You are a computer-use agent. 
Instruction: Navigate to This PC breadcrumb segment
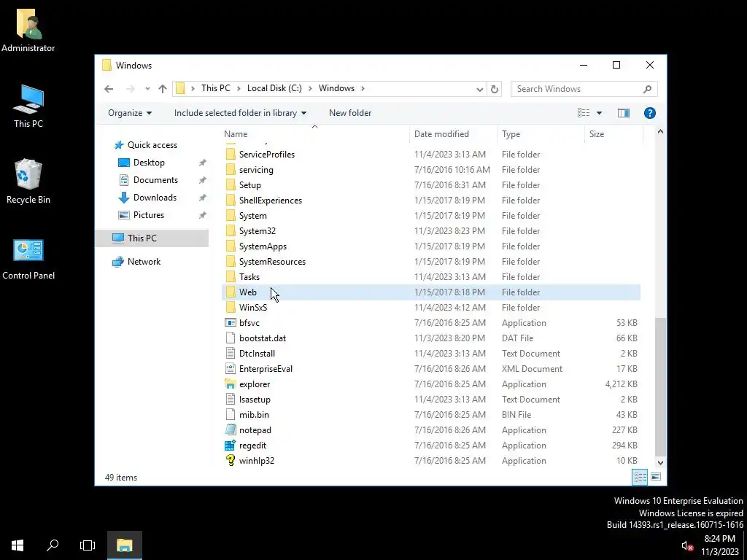pos(215,88)
